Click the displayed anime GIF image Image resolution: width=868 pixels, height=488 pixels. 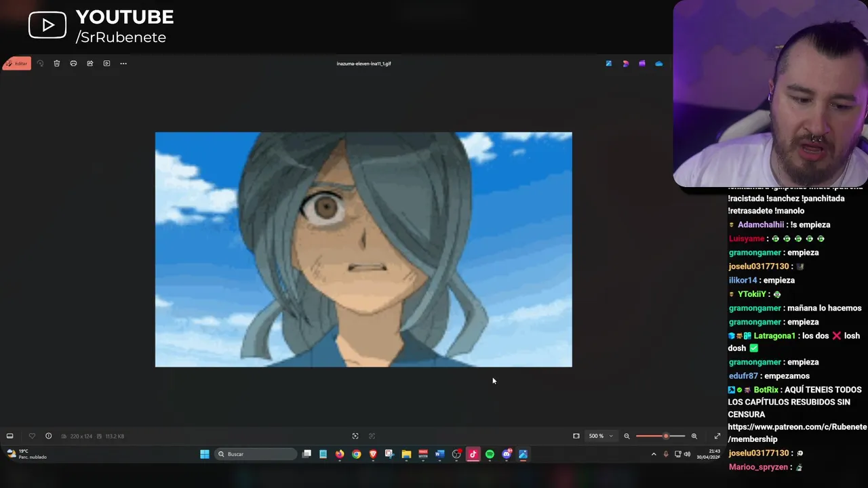363,249
